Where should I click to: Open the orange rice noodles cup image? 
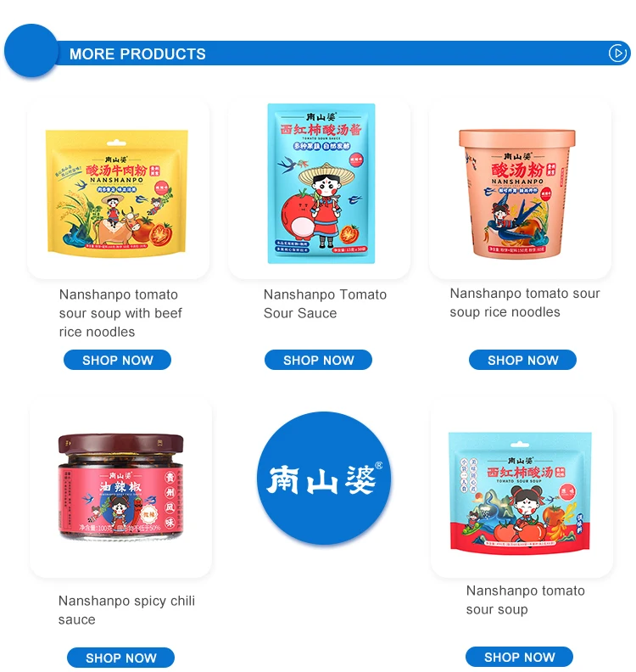pos(517,193)
